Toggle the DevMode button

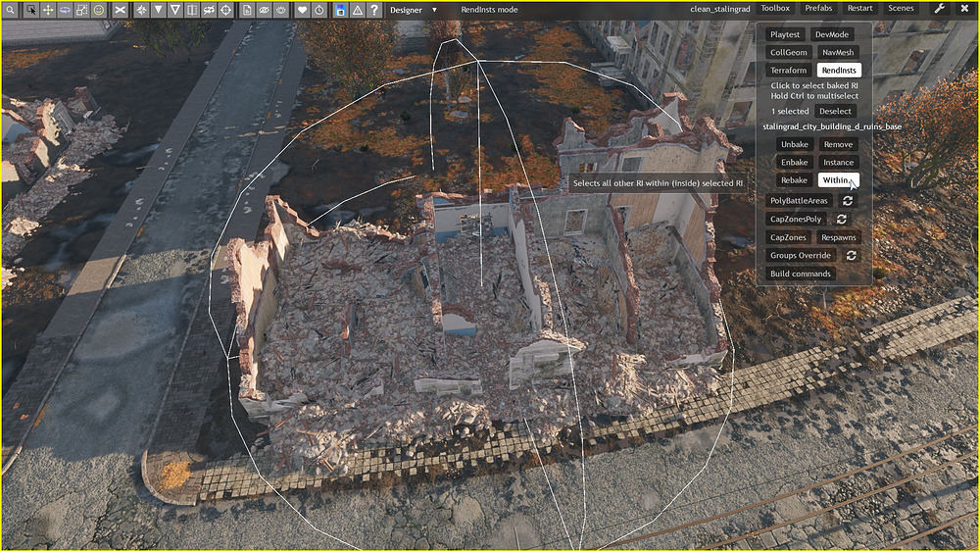(832, 34)
